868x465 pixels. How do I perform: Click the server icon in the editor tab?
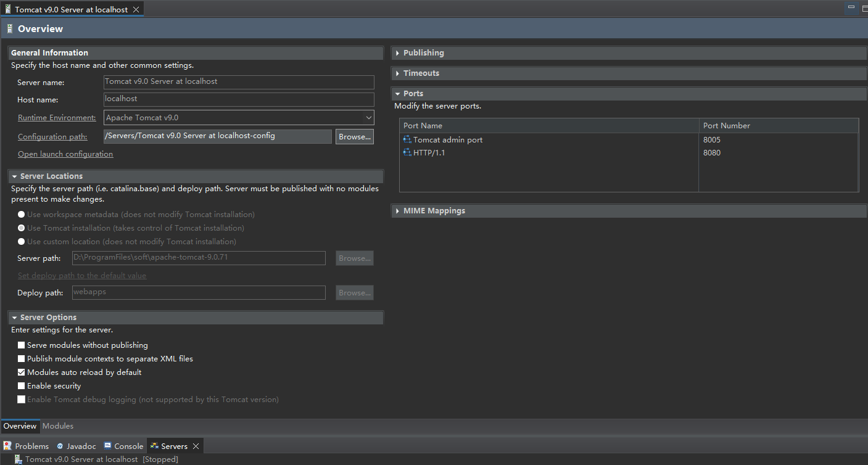7,10
